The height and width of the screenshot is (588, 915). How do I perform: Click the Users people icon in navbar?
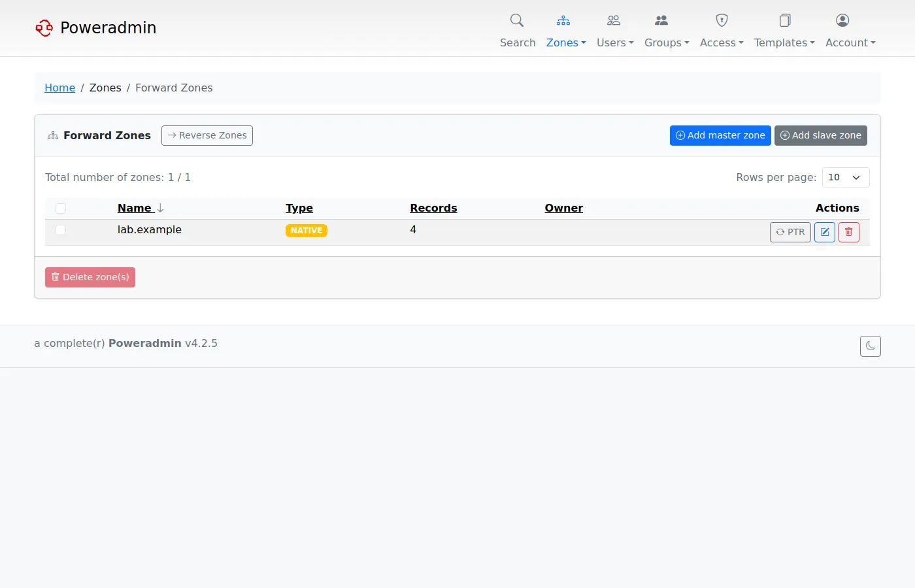point(613,20)
